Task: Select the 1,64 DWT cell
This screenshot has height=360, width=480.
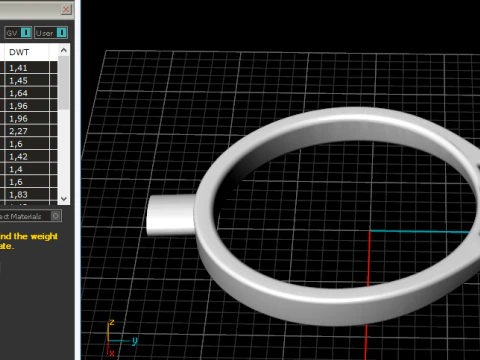Action: click(x=27, y=93)
